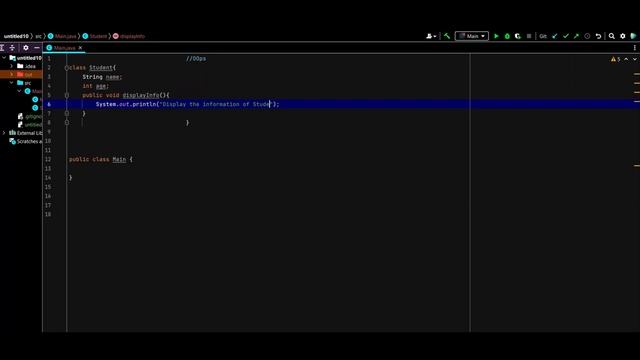This screenshot has height=360, width=640.
Task: Toggle code fold marker on class Student line
Action: click(67, 68)
